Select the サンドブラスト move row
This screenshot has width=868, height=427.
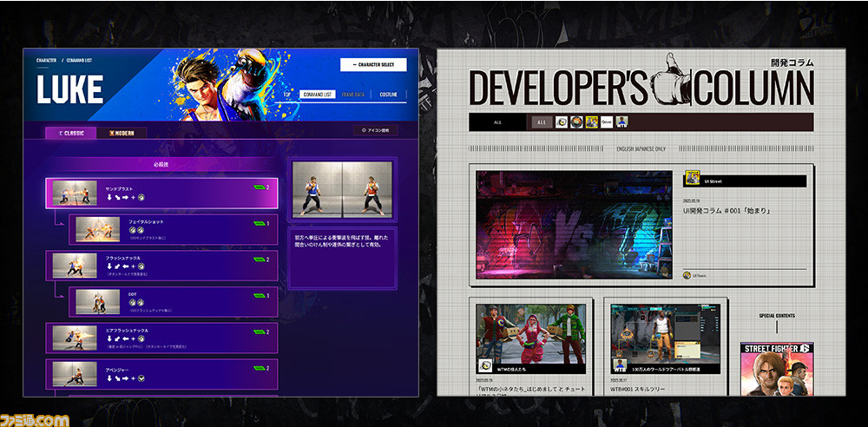click(161, 194)
